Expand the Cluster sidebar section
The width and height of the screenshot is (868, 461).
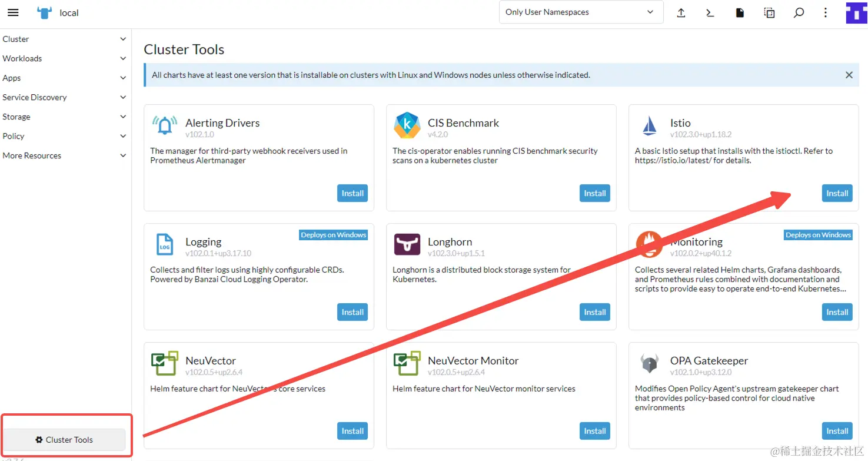[65, 39]
